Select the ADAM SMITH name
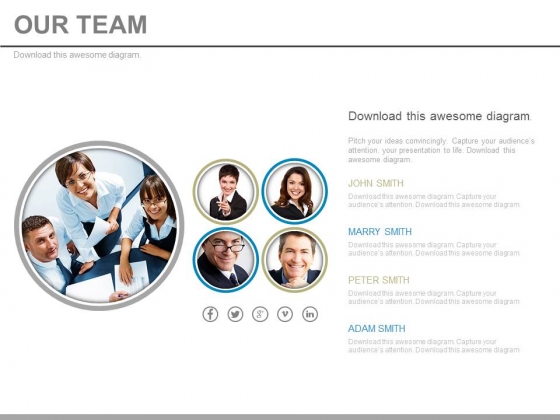 [376, 329]
